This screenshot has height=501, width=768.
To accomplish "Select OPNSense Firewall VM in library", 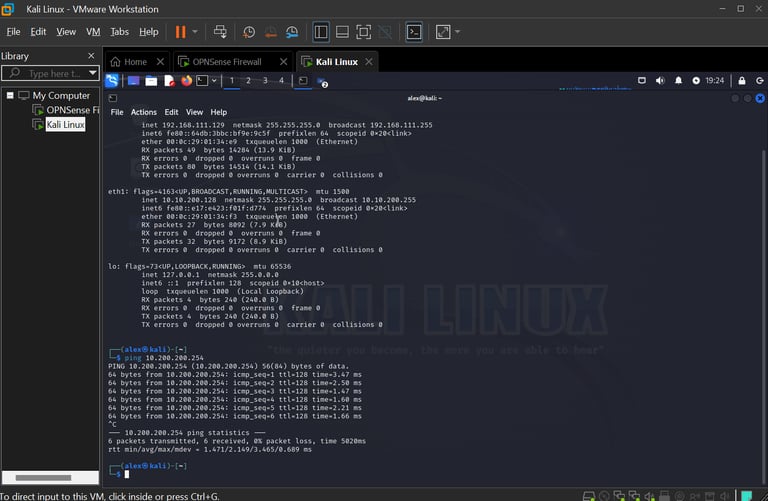I will (73, 110).
